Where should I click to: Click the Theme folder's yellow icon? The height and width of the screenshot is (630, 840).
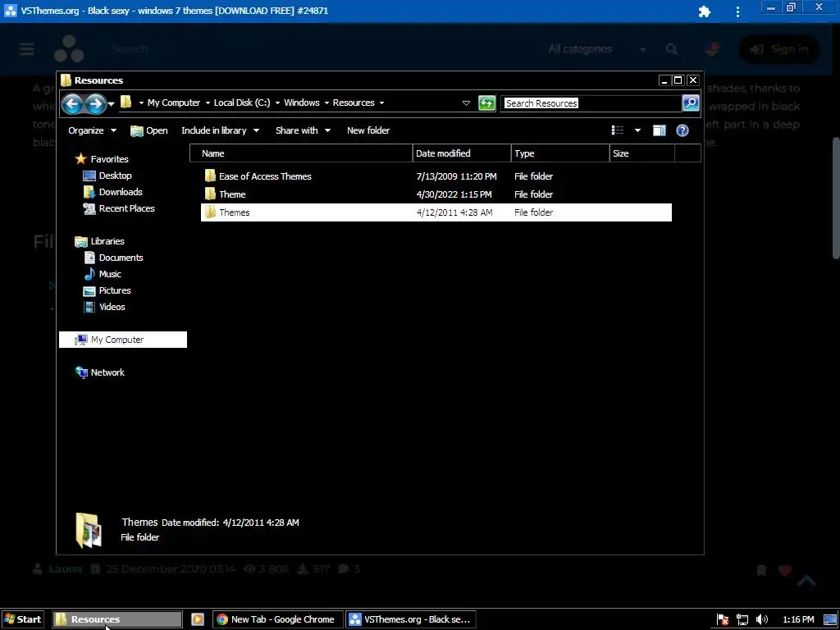pos(210,194)
